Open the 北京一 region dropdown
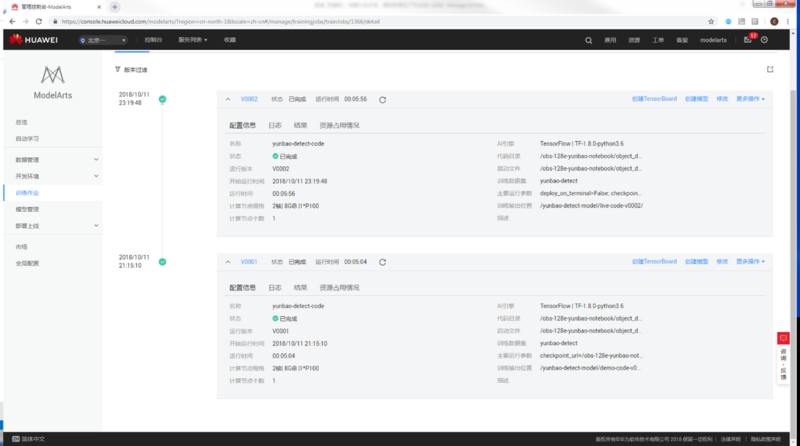 [103, 40]
